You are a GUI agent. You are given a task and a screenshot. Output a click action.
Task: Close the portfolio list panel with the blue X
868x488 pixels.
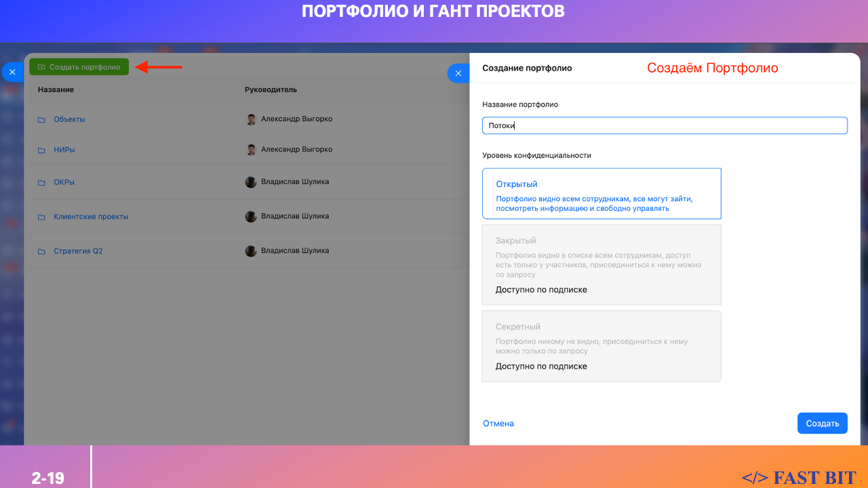click(x=12, y=72)
